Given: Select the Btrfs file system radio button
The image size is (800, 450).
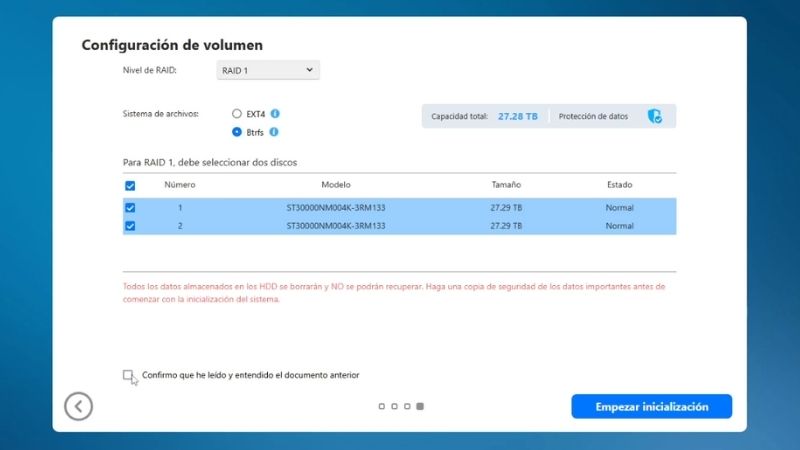Looking at the screenshot, I should coord(237,132).
